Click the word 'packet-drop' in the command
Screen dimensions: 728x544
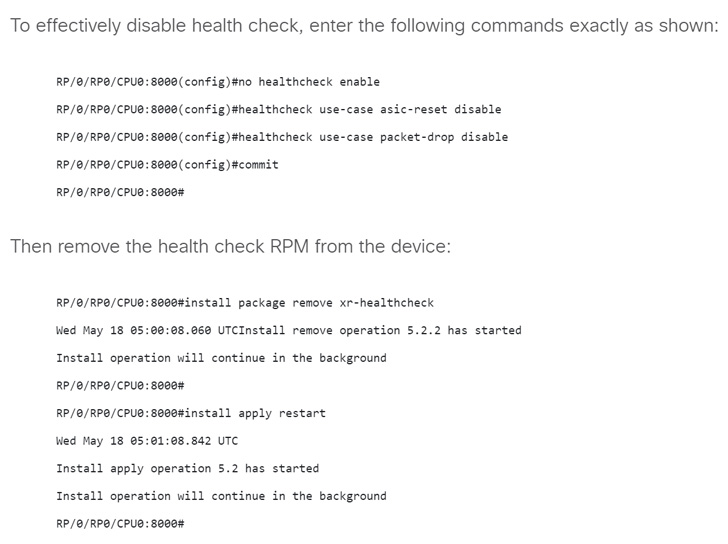(x=417, y=137)
